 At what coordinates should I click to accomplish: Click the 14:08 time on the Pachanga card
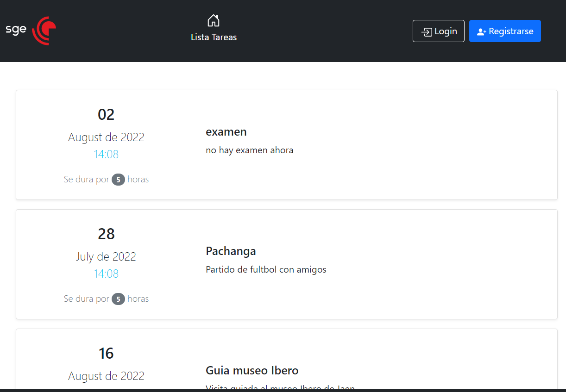pos(106,274)
